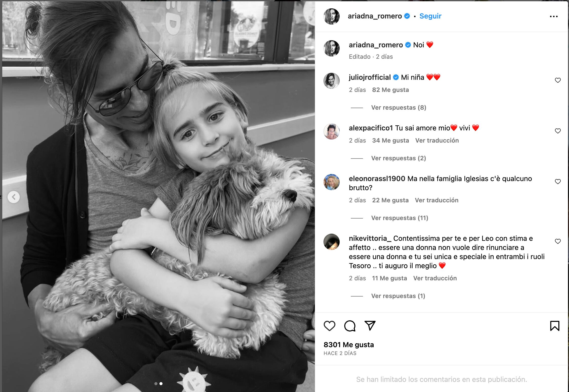Like the post with heart icon
The width and height of the screenshot is (569, 392).
[329, 326]
